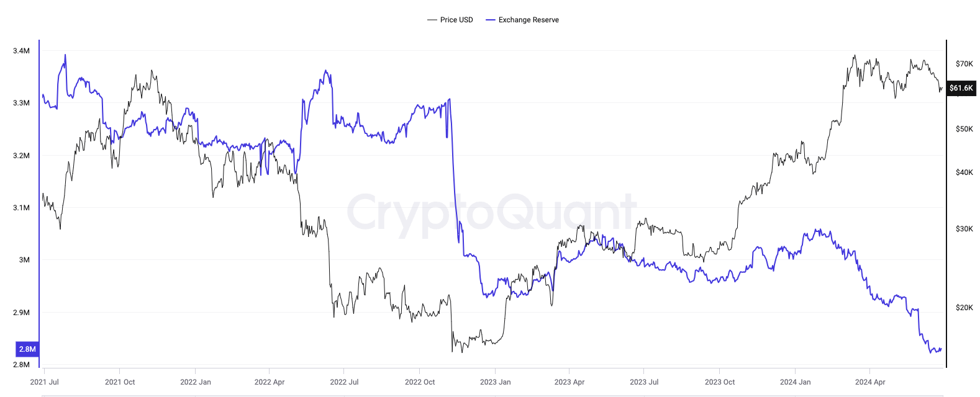Click the $70K right axis label

tap(964, 64)
